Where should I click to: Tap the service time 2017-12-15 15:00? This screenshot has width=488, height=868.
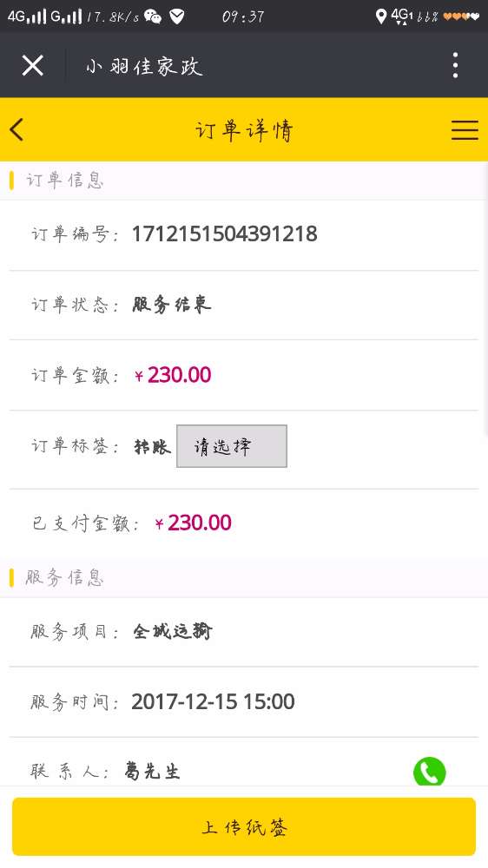point(213,702)
